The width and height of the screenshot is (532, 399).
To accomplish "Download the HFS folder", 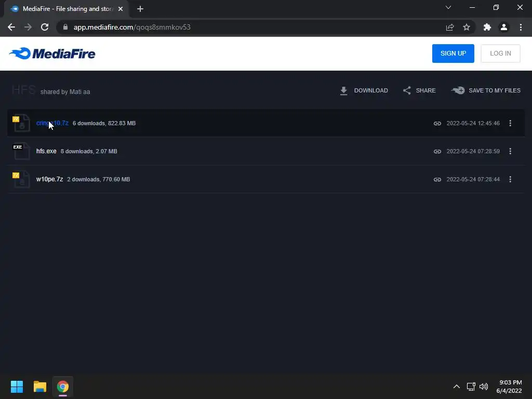I will coord(364,90).
